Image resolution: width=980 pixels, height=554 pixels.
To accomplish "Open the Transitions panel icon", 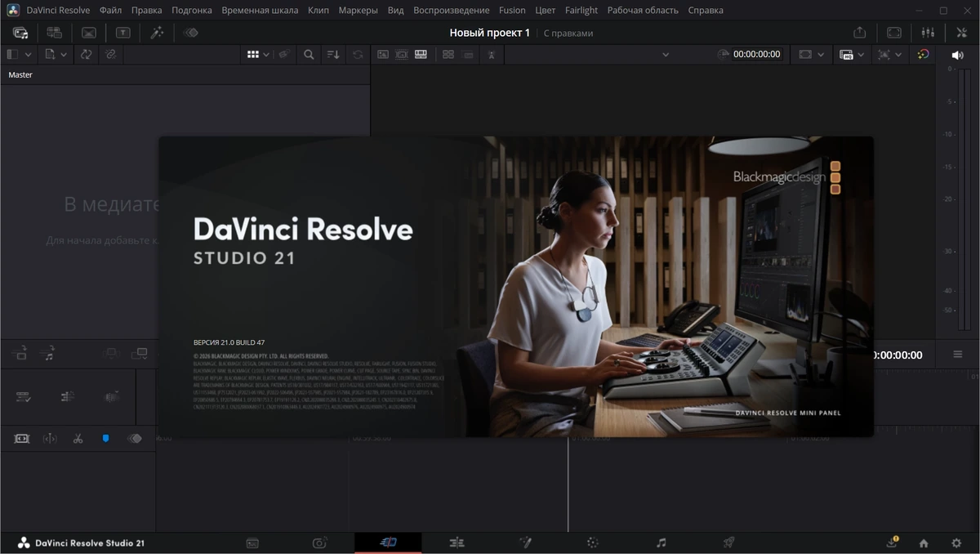I will click(88, 33).
